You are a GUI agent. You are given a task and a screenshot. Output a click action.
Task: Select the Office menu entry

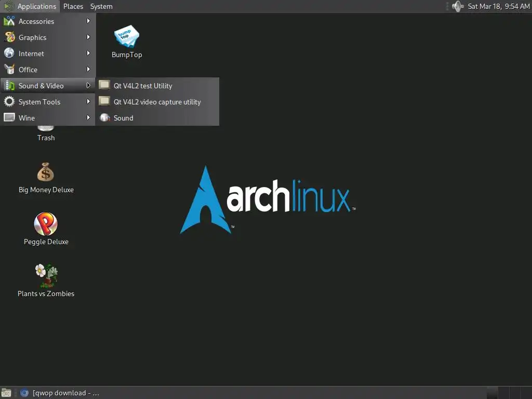pos(48,69)
